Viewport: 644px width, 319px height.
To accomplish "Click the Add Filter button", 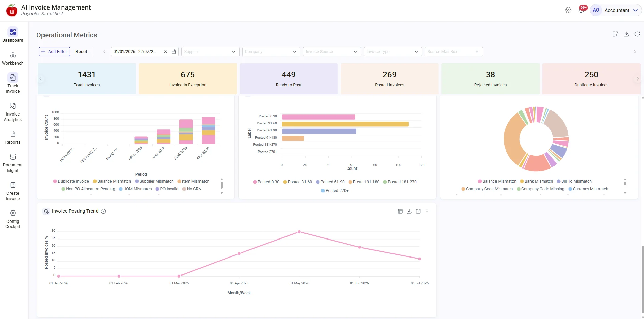I will [54, 52].
